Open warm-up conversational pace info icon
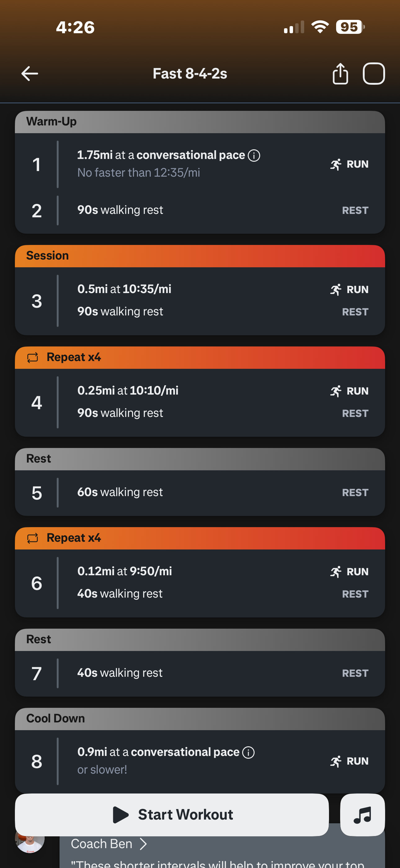 pyautogui.click(x=254, y=156)
